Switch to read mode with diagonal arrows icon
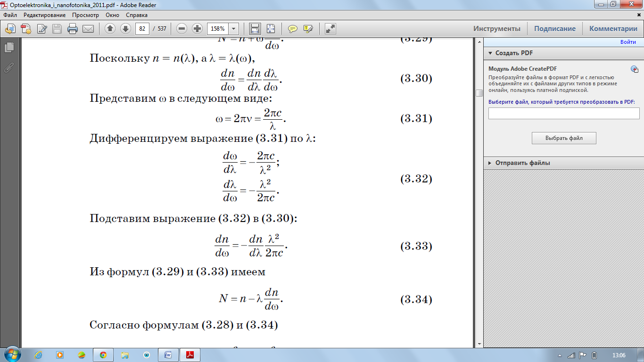This screenshot has height=362, width=644. pos(330,29)
